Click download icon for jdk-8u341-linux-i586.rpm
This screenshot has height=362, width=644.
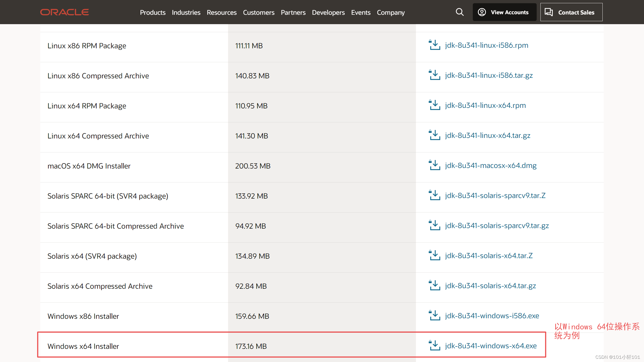[x=434, y=45]
